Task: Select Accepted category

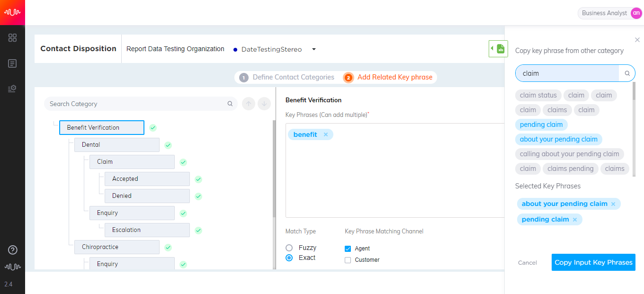Action: (x=147, y=179)
